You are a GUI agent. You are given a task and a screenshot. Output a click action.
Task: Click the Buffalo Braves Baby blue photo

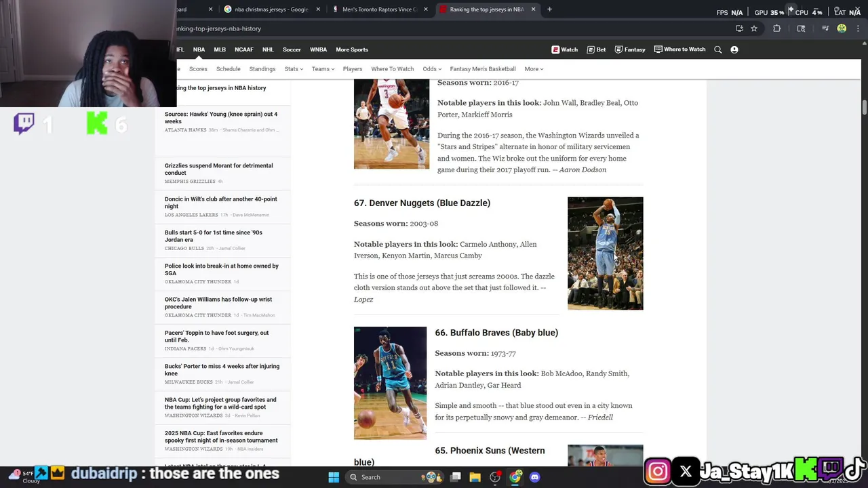pos(390,383)
